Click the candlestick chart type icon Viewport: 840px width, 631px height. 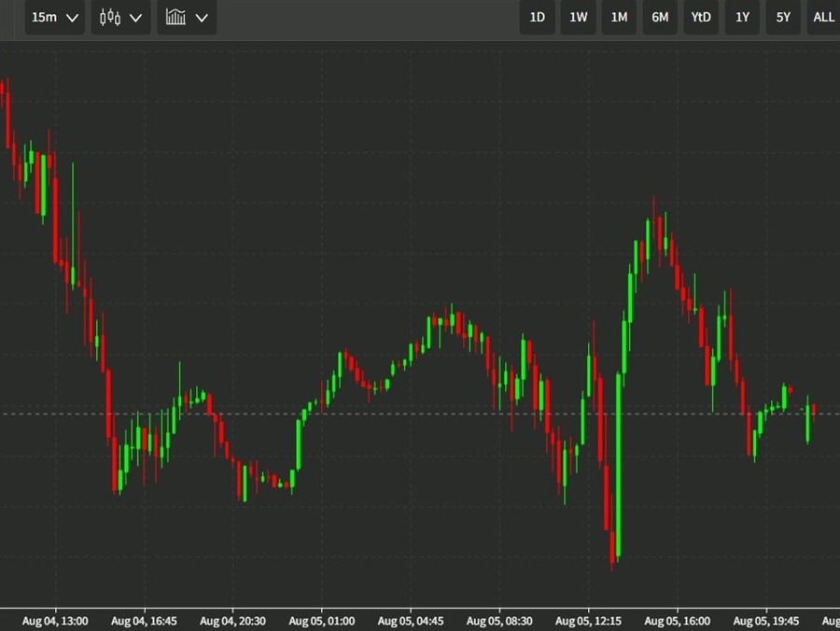tap(110, 18)
